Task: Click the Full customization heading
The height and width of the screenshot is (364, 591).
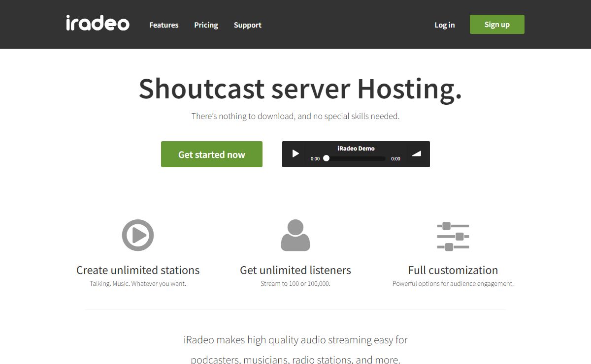Action: [453, 270]
